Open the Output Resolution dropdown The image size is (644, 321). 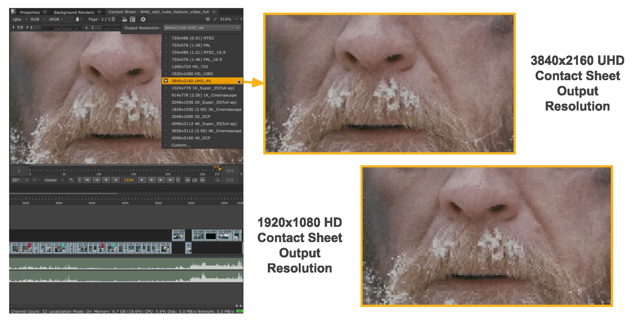[202, 28]
